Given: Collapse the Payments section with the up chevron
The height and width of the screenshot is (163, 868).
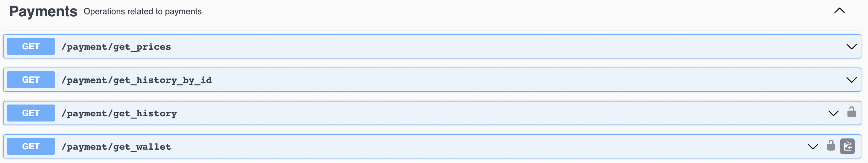Looking at the screenshot, I should (x=839, y=11).
